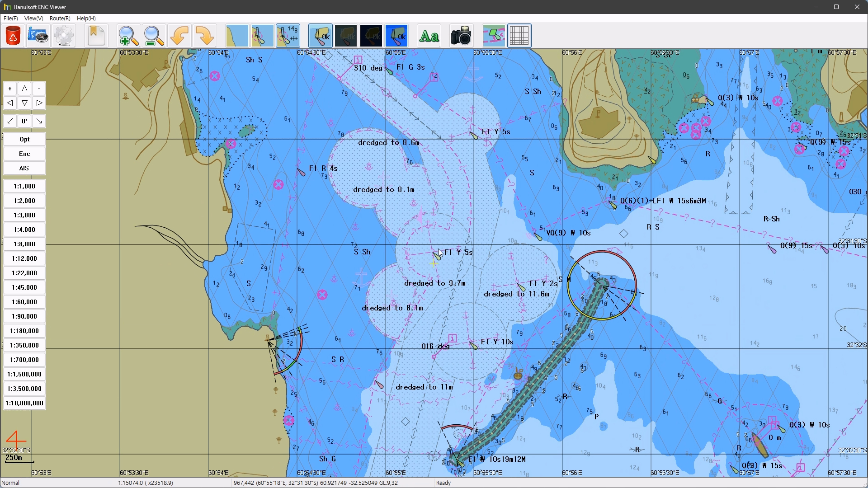
Task: Click the zoom out magnifier icon
Action: click(x=154, y=36)
